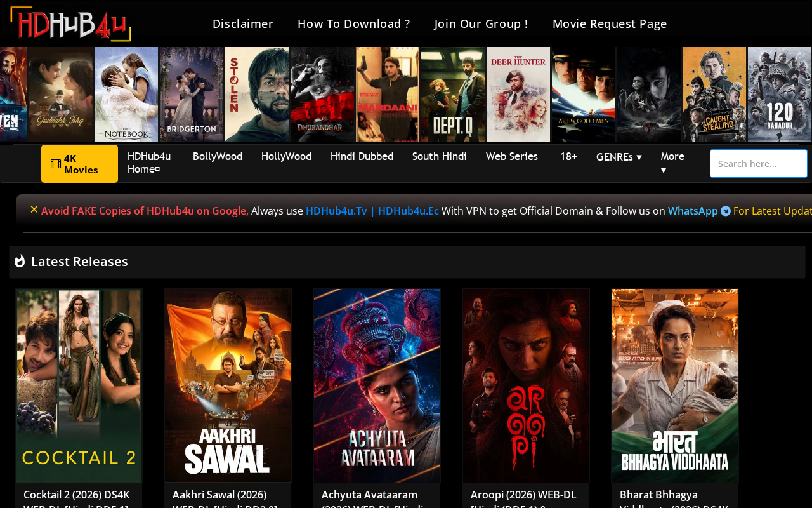Open the South Hindi section

(440, 156)
